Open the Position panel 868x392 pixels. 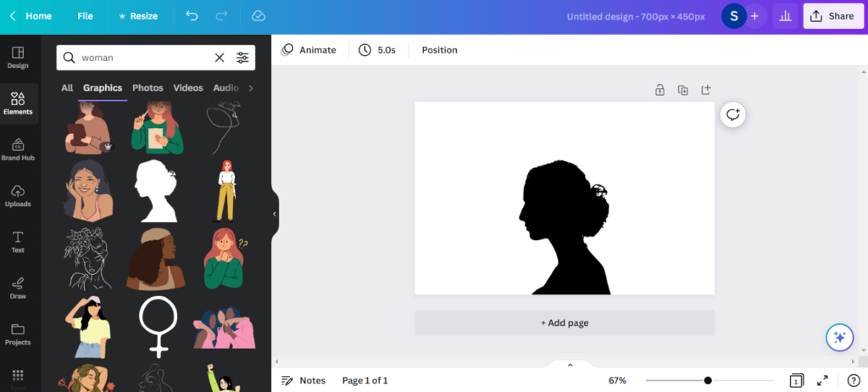coord(440,50)
